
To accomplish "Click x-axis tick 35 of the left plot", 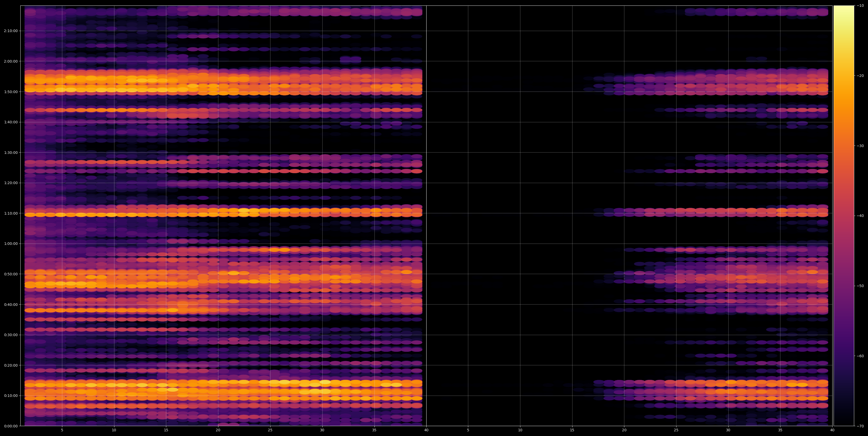I will pyautogui.click(x=374, y=430).
